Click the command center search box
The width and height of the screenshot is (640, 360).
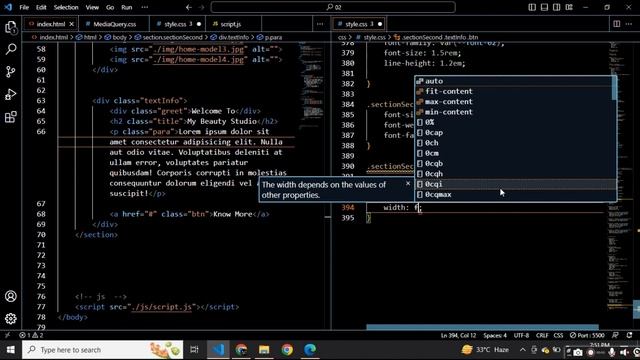333,7
